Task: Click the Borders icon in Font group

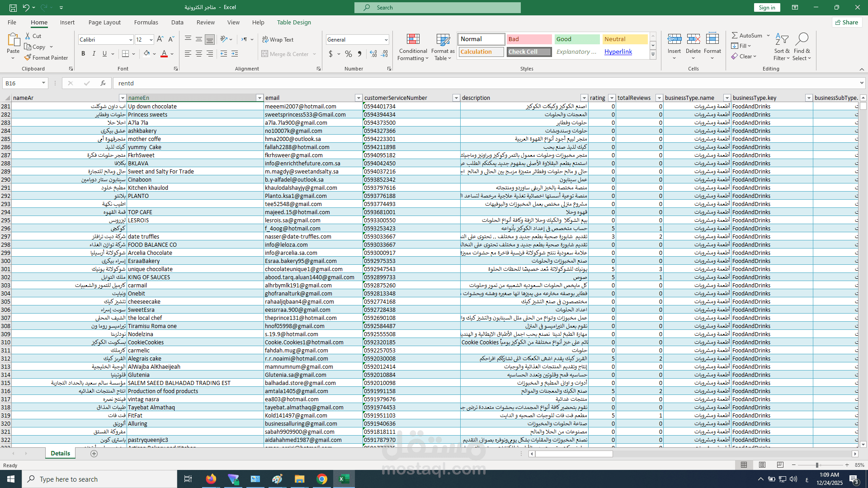Action: (126, 54)
